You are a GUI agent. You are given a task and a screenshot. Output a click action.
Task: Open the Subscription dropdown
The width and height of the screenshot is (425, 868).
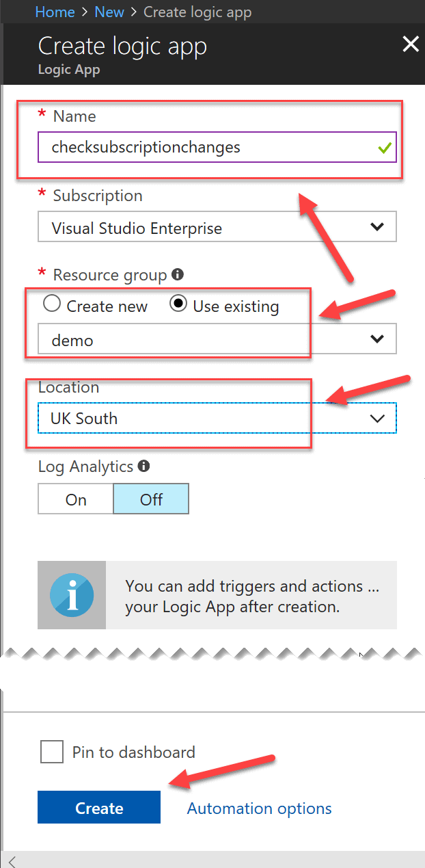click(x=217, y=228)
